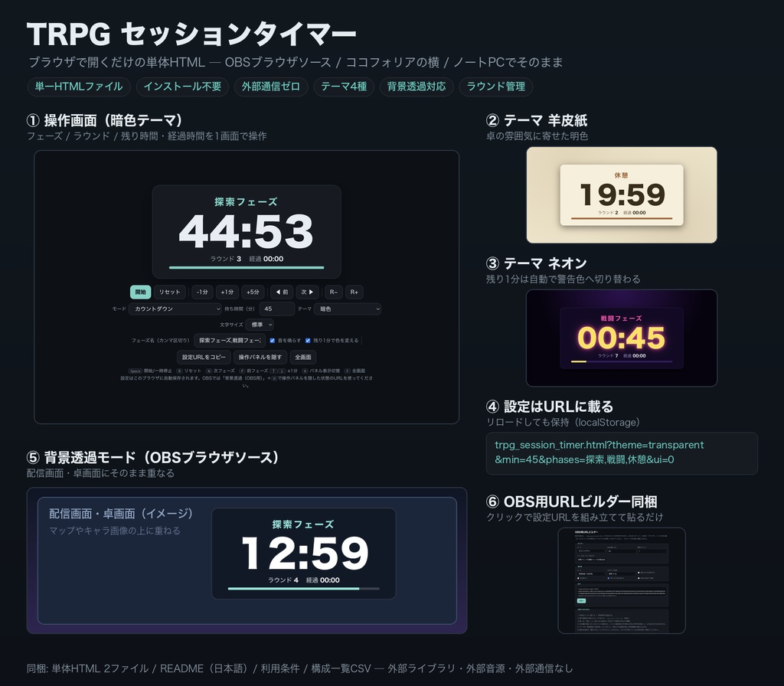Click the 44:53 timer display
The height and width of the screenshot is (686, 784).
(x=246, y=231)
